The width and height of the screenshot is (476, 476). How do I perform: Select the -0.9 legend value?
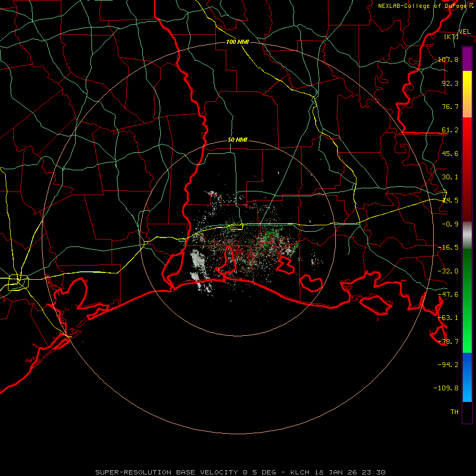pyautogui.click(x=450, y=224)
